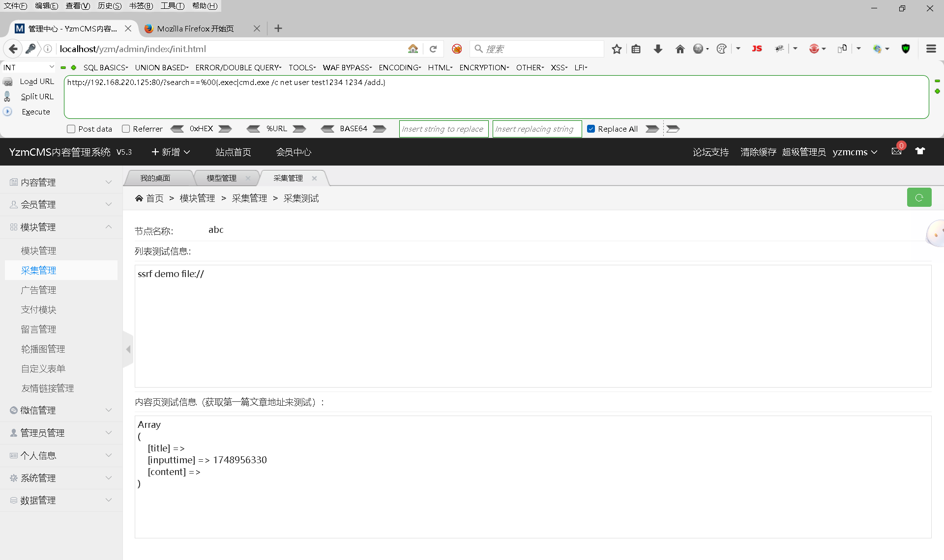Uncheck the Replace All checkbox
The image size is (944, 560).
[x=591, y=129]
